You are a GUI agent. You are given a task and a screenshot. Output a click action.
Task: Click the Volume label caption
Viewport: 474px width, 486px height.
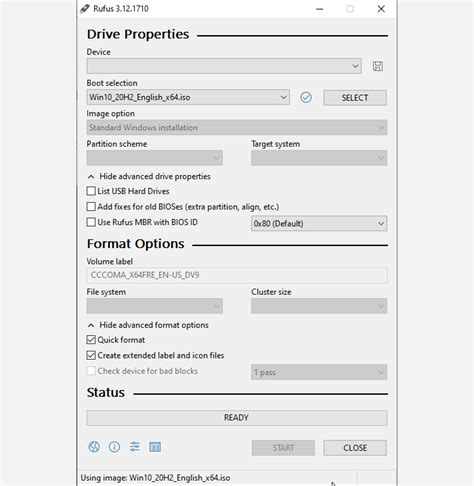click(x=110, y=261)
